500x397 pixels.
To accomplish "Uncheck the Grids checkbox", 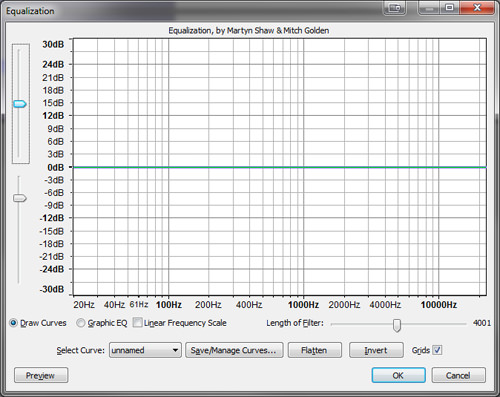I will (437, 350).
